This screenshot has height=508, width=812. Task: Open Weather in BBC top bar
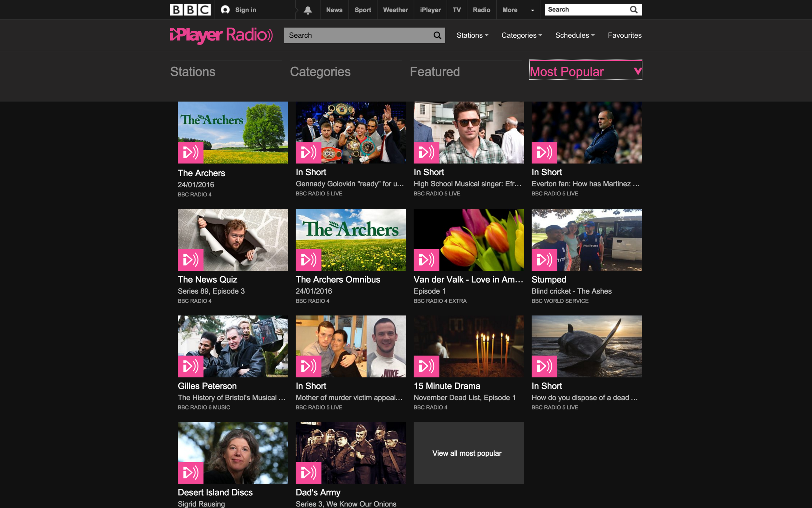pyautogui.click(x=395, y=10)
